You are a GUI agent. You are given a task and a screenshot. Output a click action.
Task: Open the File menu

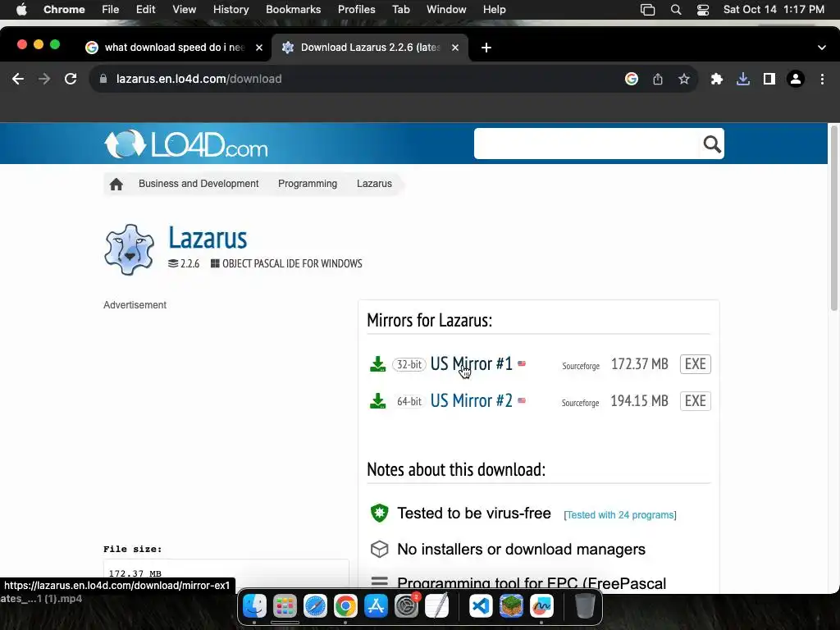tap(111, 10)
